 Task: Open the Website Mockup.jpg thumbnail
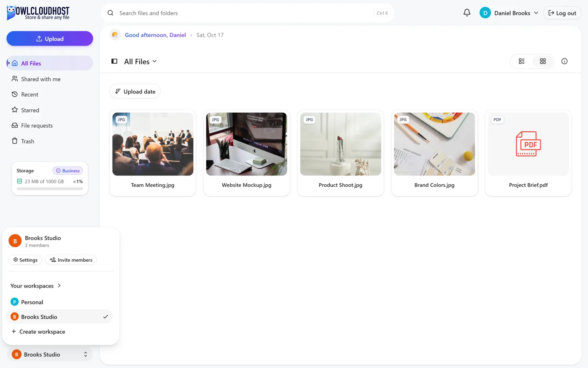(247, 144)
